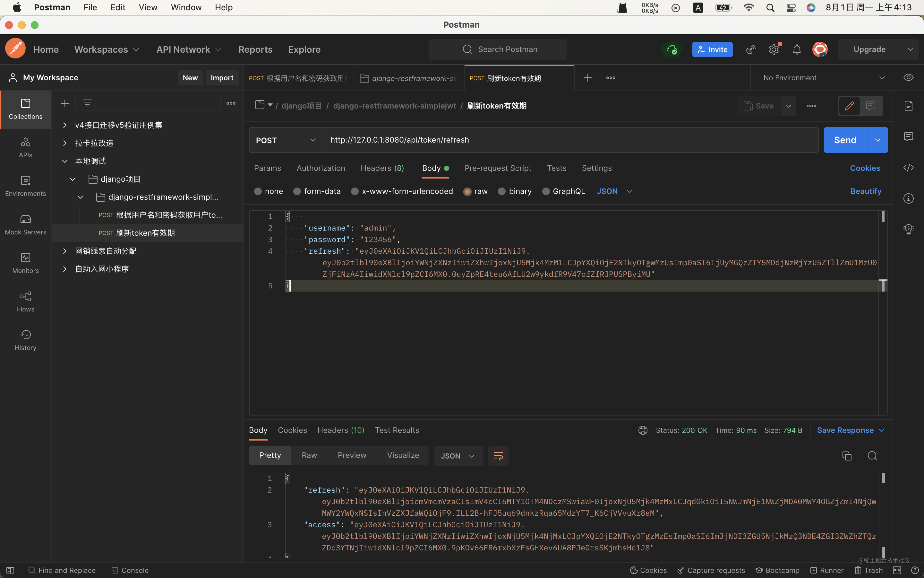Click the cloud sync status icon
The image size is (924, 578).
pos(672,49)
